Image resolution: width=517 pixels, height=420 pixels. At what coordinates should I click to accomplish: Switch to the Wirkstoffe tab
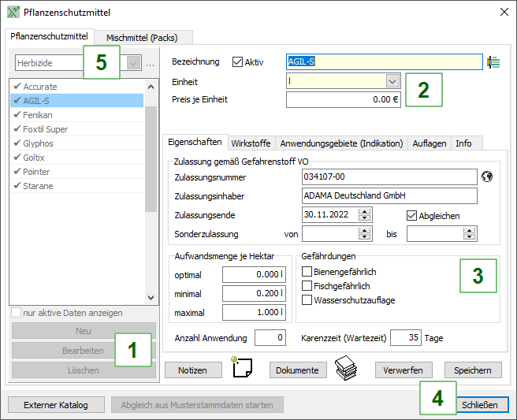click(251, 143)
